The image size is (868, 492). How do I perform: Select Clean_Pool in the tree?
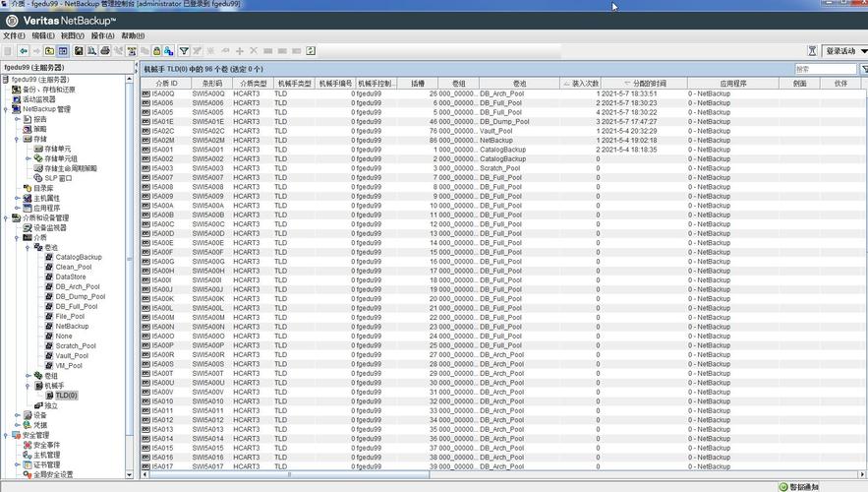74,267
